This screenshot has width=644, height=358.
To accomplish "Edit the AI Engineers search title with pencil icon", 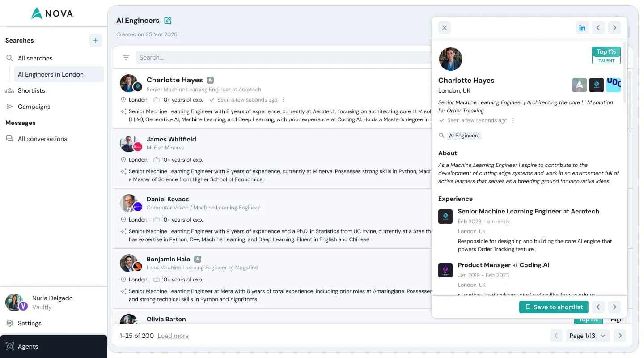I will pyautogui.click(x=168, y=20).
